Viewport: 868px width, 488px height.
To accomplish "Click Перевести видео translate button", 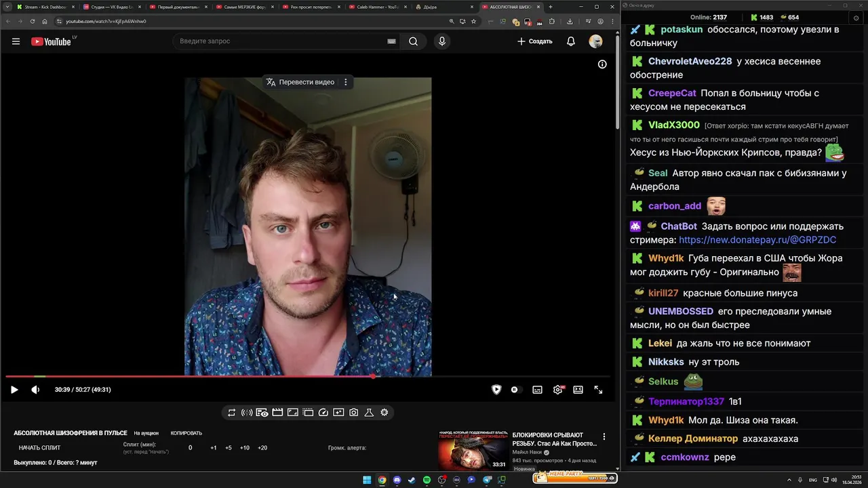I will 300,82.
